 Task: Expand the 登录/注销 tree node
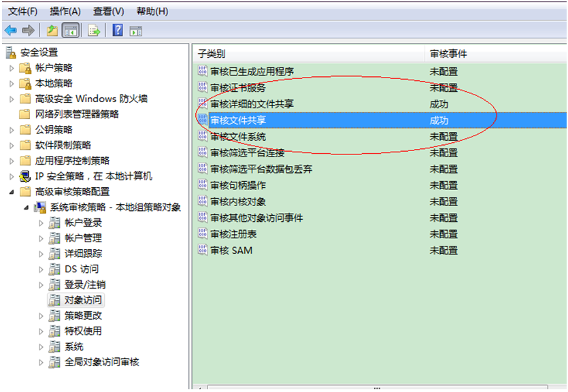point(41,285)
